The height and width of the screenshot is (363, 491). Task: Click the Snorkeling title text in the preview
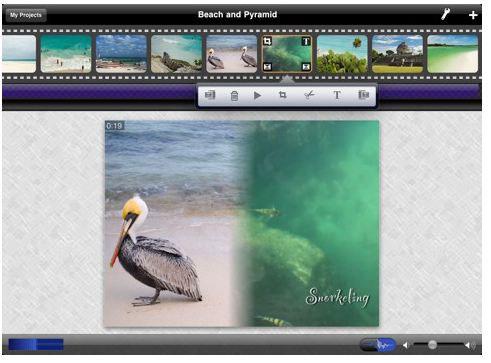point(337,297)
